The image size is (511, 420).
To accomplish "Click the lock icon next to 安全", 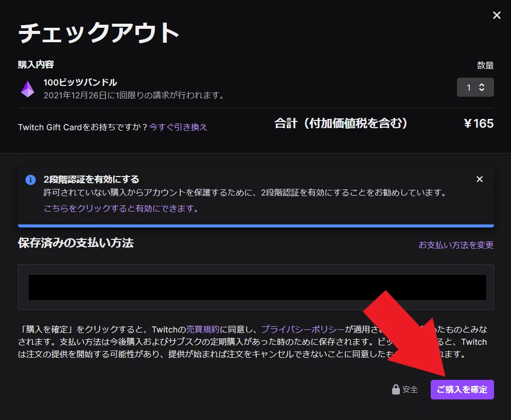I will (x=396, y=389).
